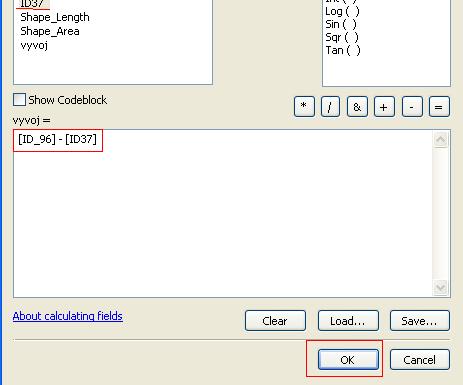
Task: Click the expression box scroll up arrow
Action: [441, 139]
